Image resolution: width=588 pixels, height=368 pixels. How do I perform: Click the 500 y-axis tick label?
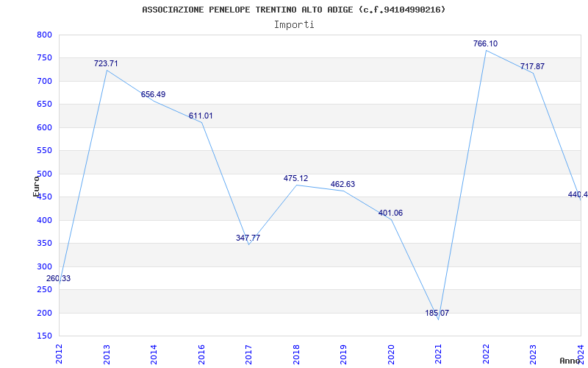(x=44, y=174)
